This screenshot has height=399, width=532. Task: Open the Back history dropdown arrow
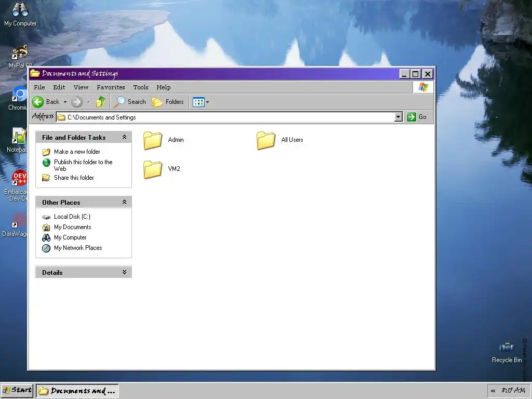click(x=65, y=102)
